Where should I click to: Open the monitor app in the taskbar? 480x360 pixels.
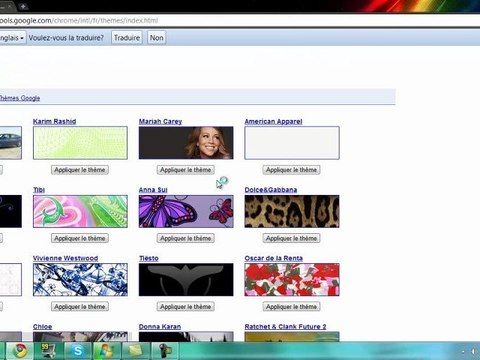[x=49, y=351]
